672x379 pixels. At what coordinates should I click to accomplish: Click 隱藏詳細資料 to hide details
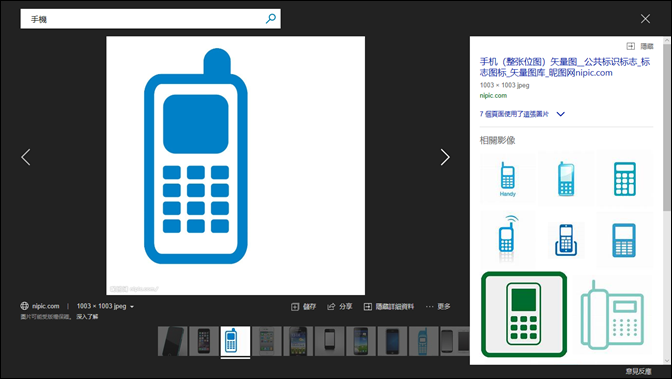pos(389,307)
